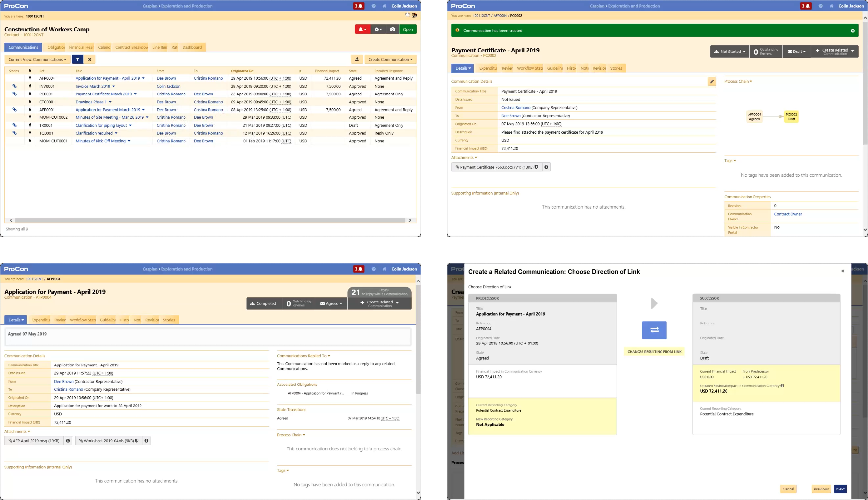The image size is (868, 500).
Task: Click info icon beside AFP April 2019.msg attachment
Action: click(68, 441)
